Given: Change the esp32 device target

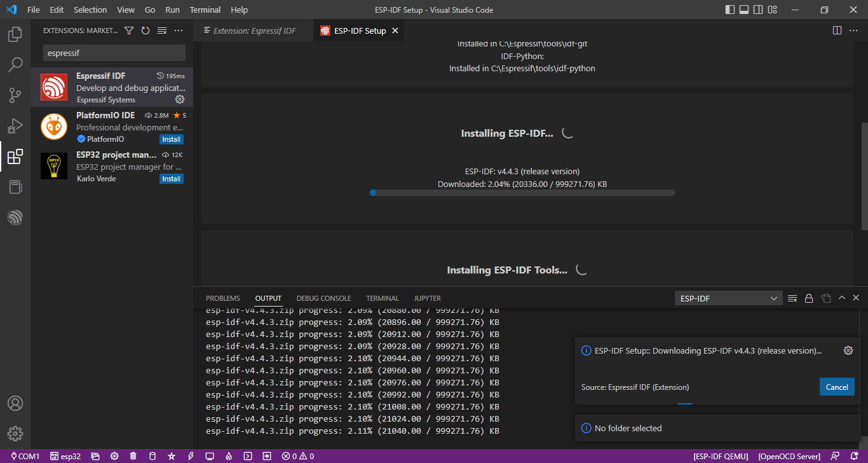Looking at the screenshot, I should click(65, 456).
